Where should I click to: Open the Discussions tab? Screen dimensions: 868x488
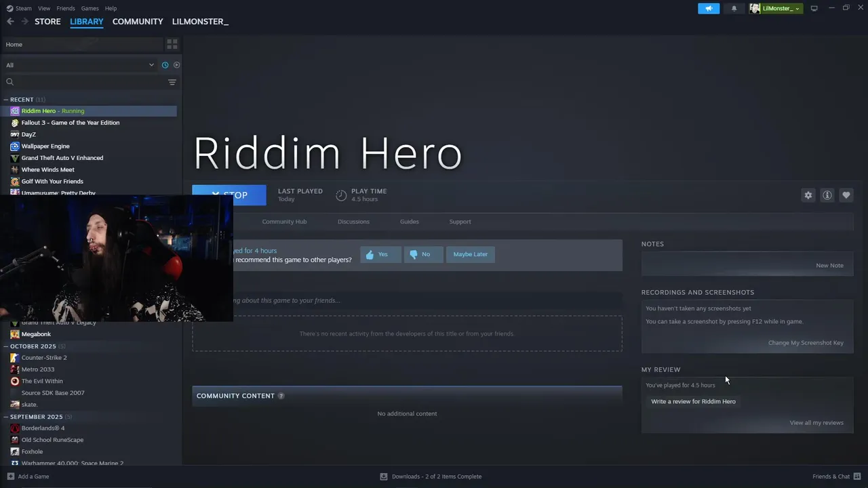[353, 222]
